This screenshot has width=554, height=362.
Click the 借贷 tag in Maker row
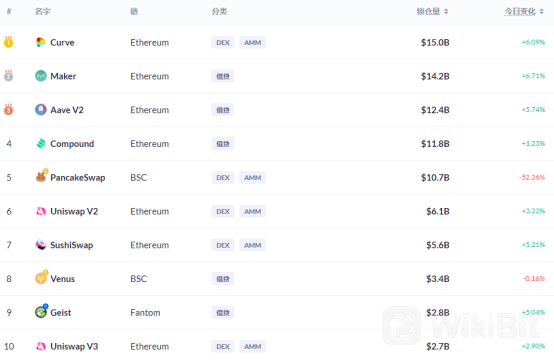pyautogui.click(x=223, y=76)
